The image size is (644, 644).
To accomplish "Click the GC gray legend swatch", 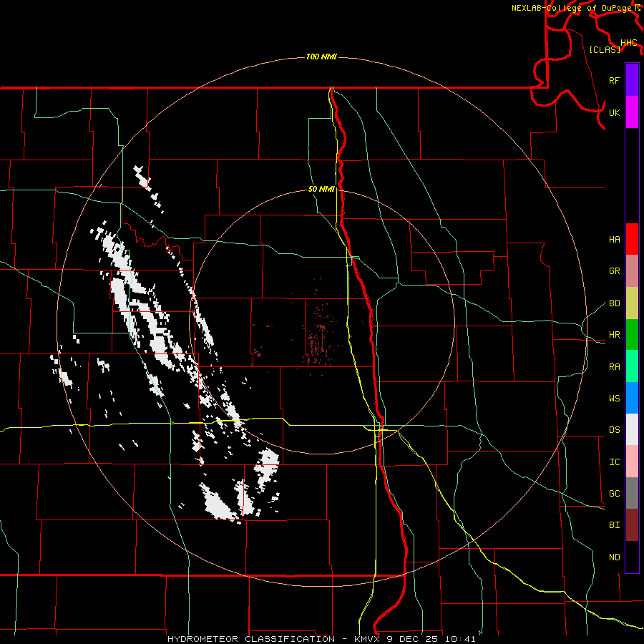I will (632, 493).
